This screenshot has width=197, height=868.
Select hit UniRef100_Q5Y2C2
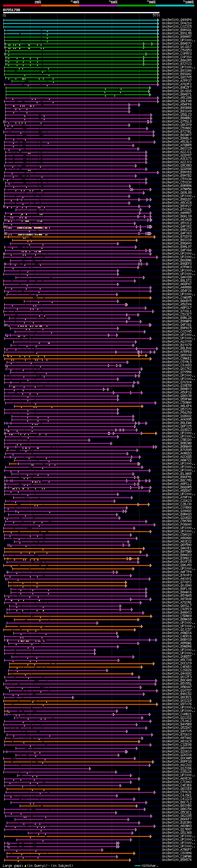coord(177,223)
